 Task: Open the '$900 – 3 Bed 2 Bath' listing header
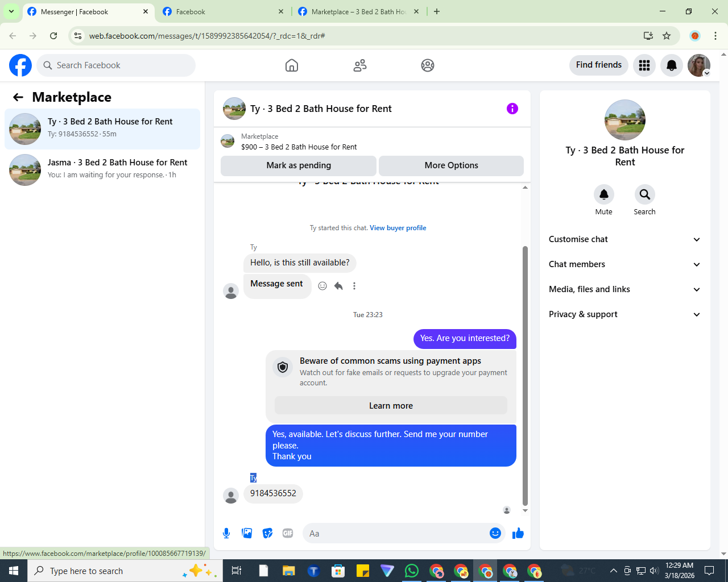click(372, 142)
